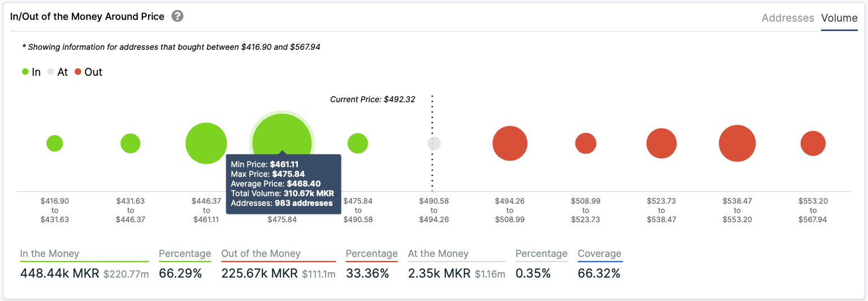
Task: Click the $538.47 to $553.20 red bubble
Action: point(737,143)
